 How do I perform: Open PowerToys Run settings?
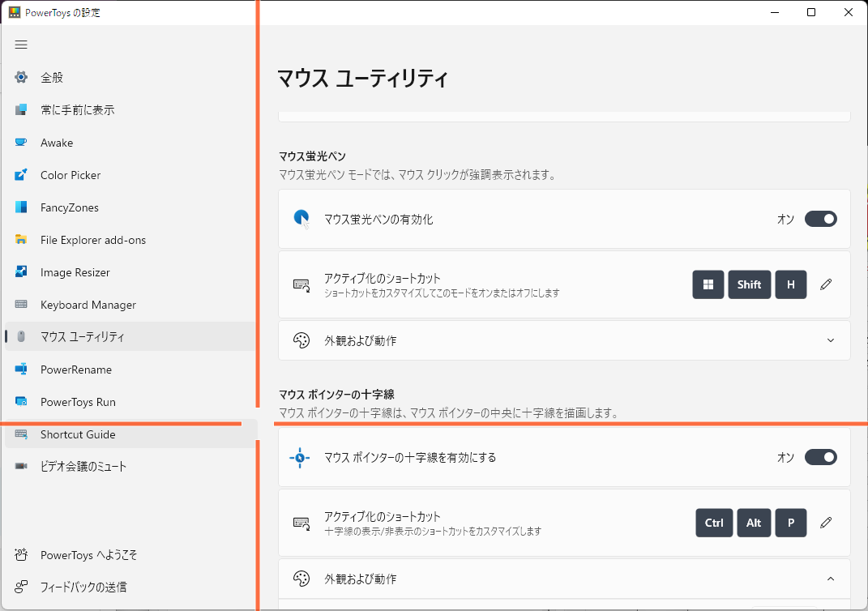[130, 402]
